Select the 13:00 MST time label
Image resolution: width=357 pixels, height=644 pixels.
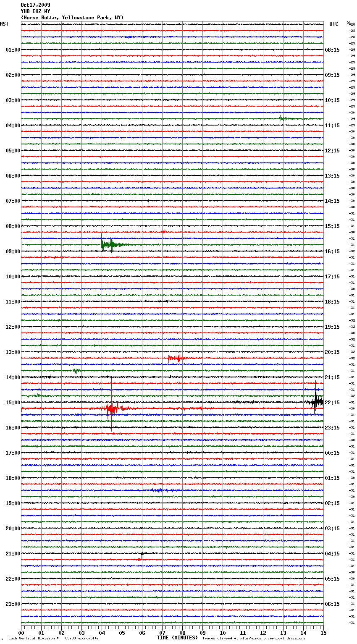click(13, 352)
